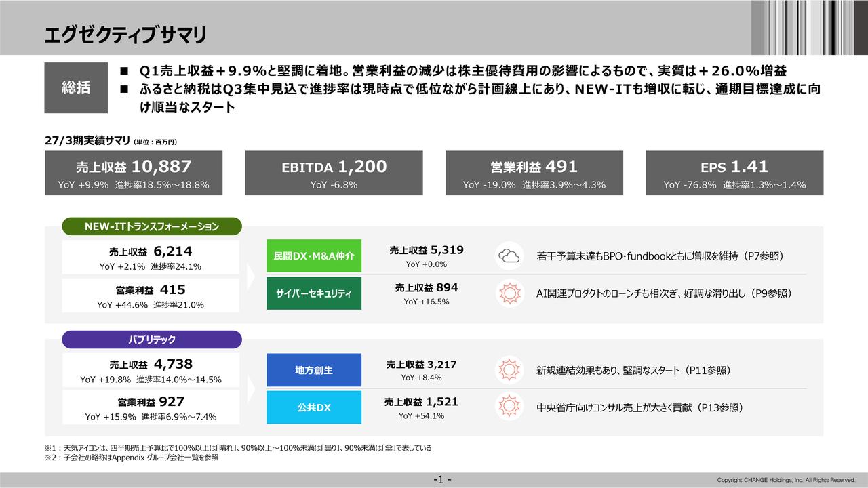Click the EBITDA 1,200 summary card
The height and width of the screenshot is (488, 868).
[334, 173]
